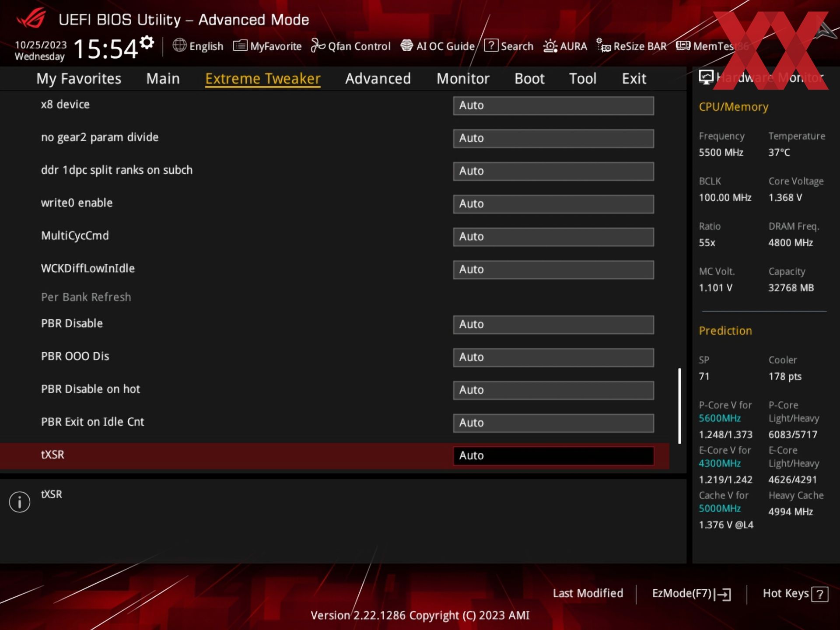Go to Boot tab
The image size is (840, 630).
click(529, 78)
